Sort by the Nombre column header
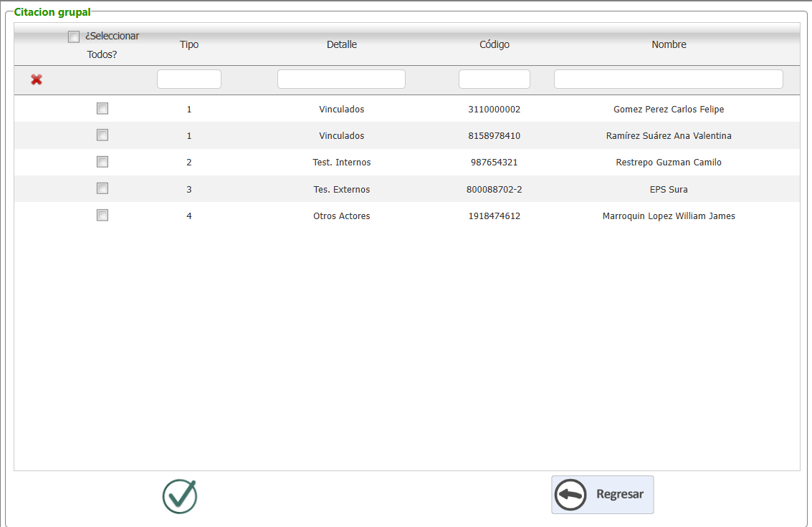This screenshot has height=527, width=812. [x=669, y=44]
